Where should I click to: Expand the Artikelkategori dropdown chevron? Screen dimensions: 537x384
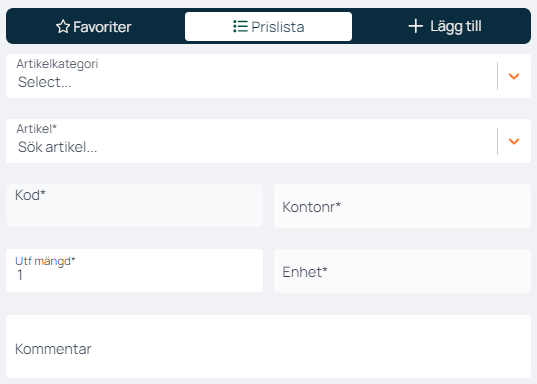(x=514, y=76)
